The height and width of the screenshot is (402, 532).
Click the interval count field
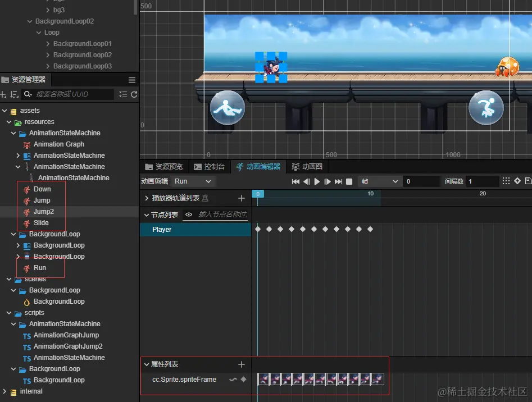(x=482, y=181)
